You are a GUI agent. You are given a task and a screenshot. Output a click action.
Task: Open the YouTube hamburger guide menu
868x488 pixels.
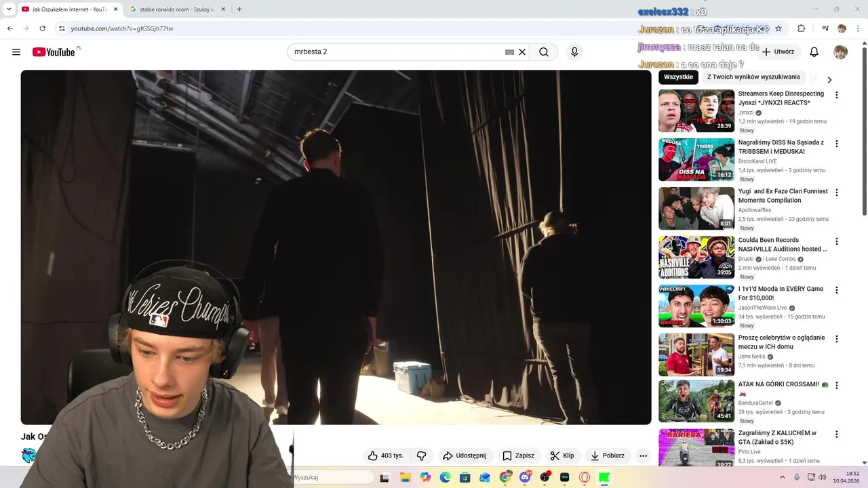click(16, 52)
